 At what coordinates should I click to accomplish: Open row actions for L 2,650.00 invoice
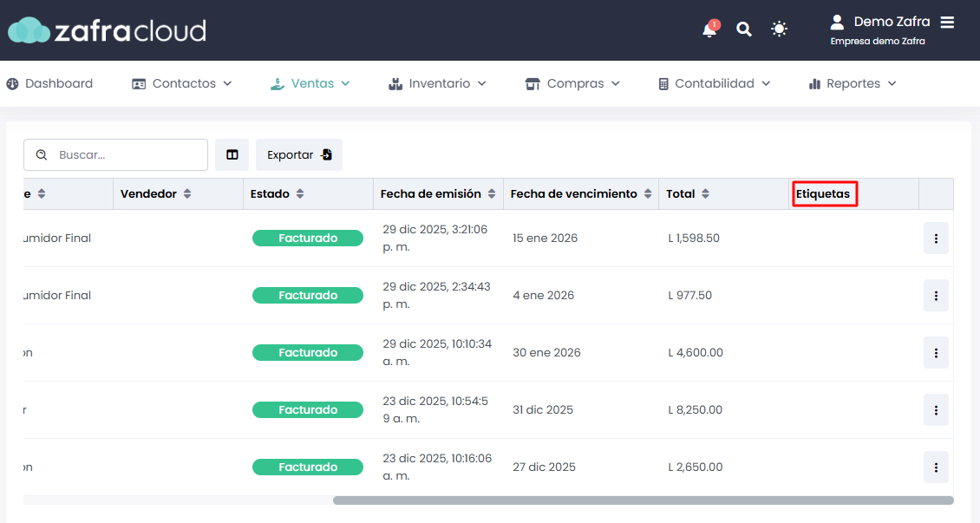(936, 467)
